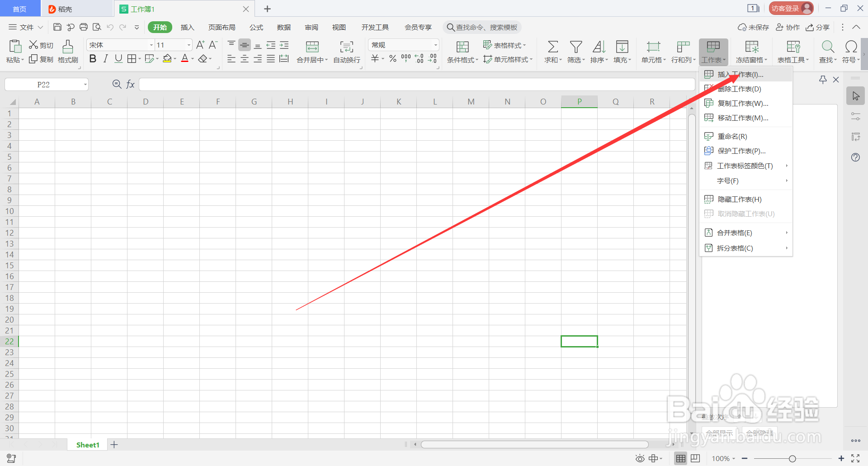868x466 pixels.
Task: Click the Share button
Action: (818, 27)
